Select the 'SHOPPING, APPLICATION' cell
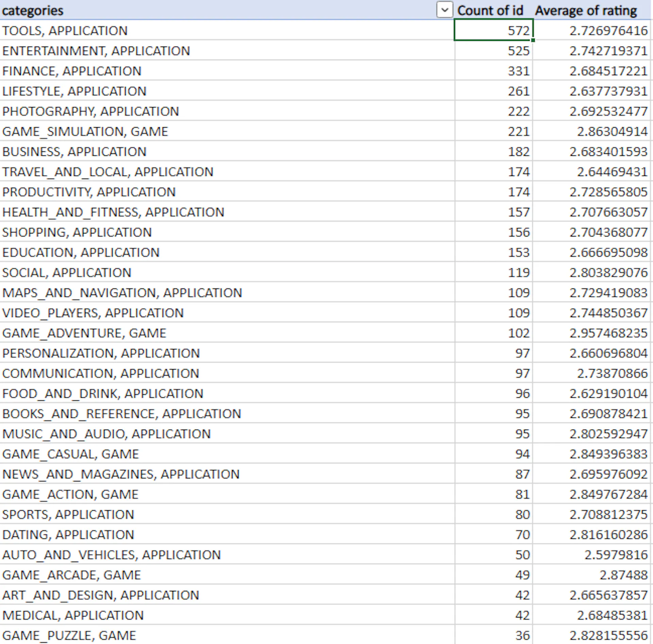Screen dimensions: 653x644 (x=227, y=232)
